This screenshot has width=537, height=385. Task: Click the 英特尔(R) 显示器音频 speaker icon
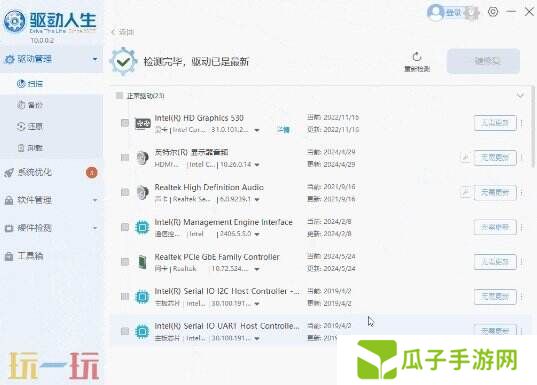[142, 158]
